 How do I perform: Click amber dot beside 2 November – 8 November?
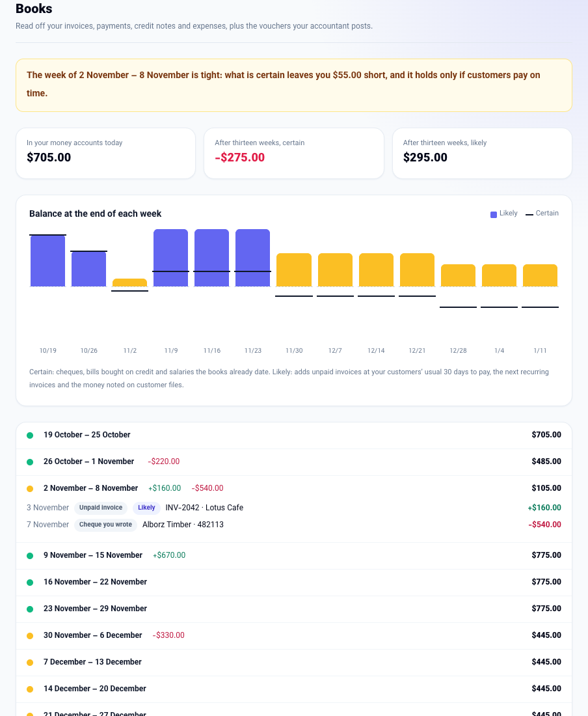click(30, 489)
